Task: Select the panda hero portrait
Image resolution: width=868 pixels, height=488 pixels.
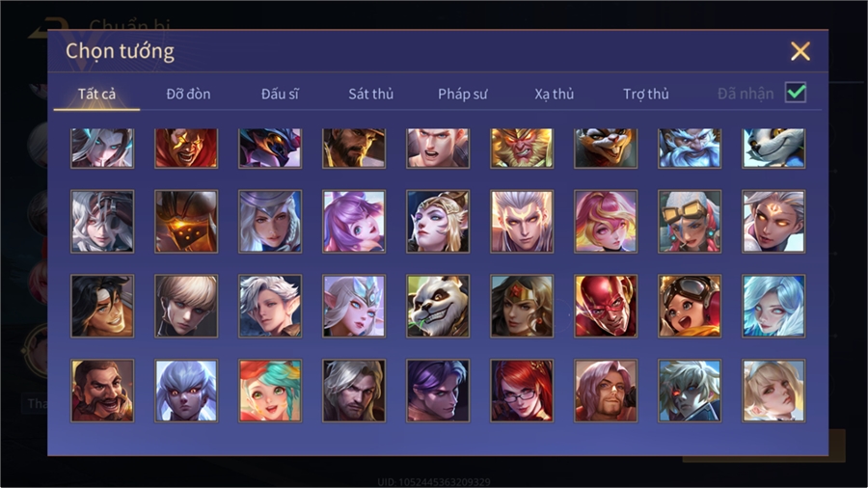Action: click(x=437, y=306)
